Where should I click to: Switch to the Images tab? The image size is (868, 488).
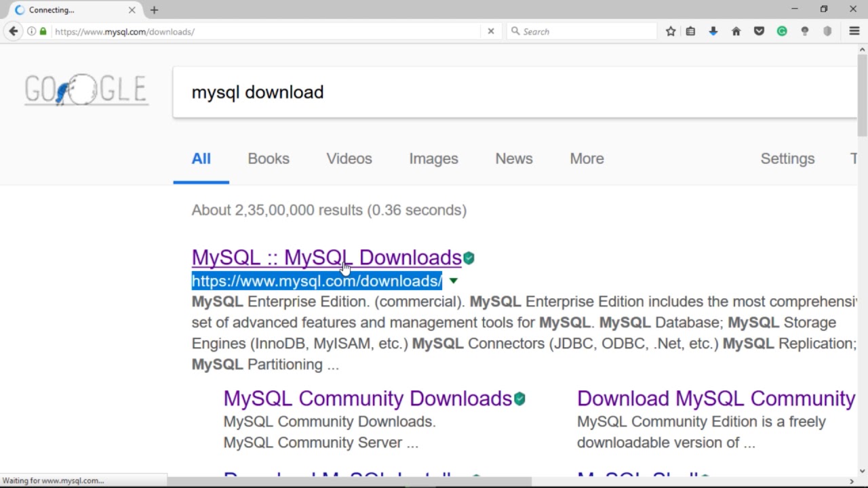pos(433,159)
